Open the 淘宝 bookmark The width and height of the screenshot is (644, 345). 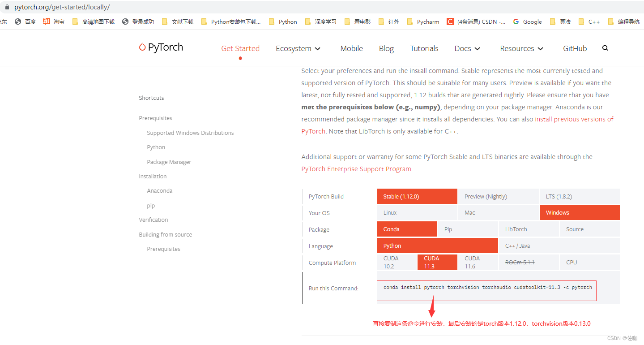(54, 22)
